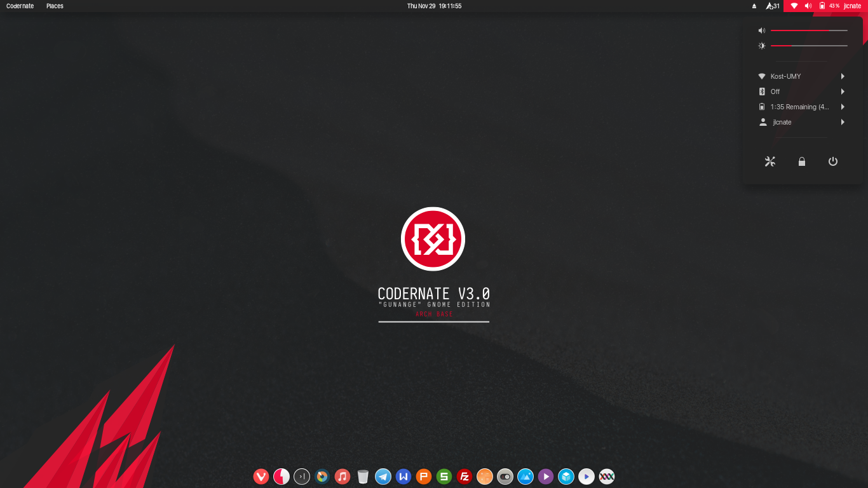Launch the purple video player icon
Viewport: 868px width, 488px height.
(546, 477)
